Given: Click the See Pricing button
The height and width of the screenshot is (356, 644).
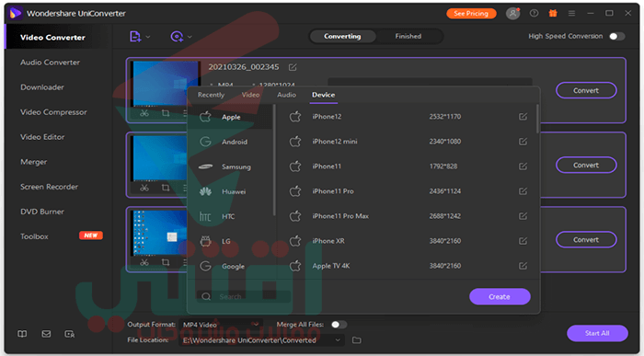Looking at the screenshot, I should (471, 14).
